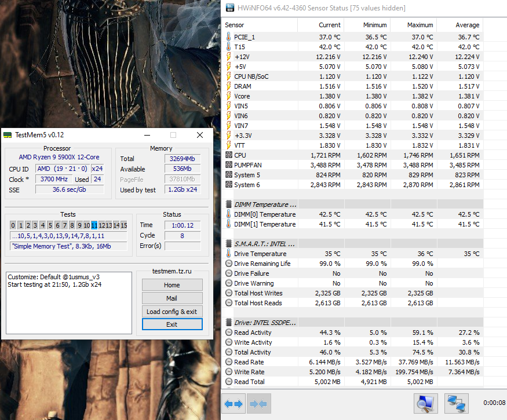The height and width of the screenshot is (420, 507).
Task: Click the Clock 3700 MHz field
Action: click(54, 179)
